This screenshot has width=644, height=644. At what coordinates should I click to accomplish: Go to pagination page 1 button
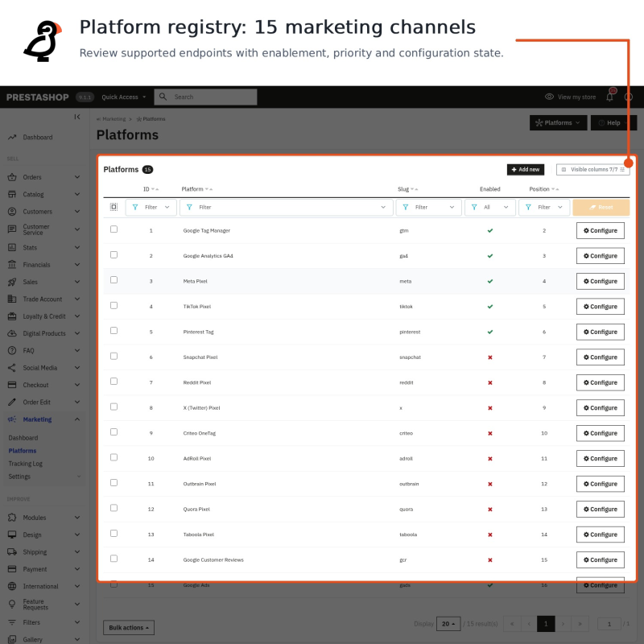coord(546,624)
